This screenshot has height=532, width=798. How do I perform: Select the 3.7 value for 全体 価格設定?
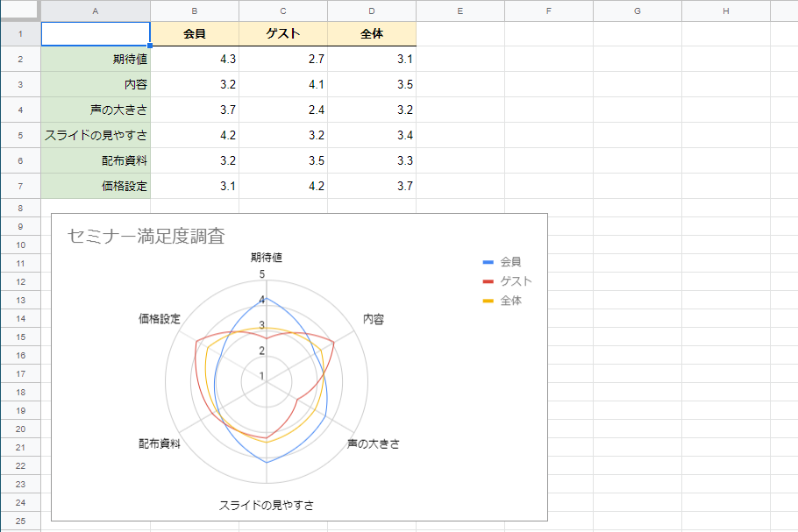click(x=371, y=186)
